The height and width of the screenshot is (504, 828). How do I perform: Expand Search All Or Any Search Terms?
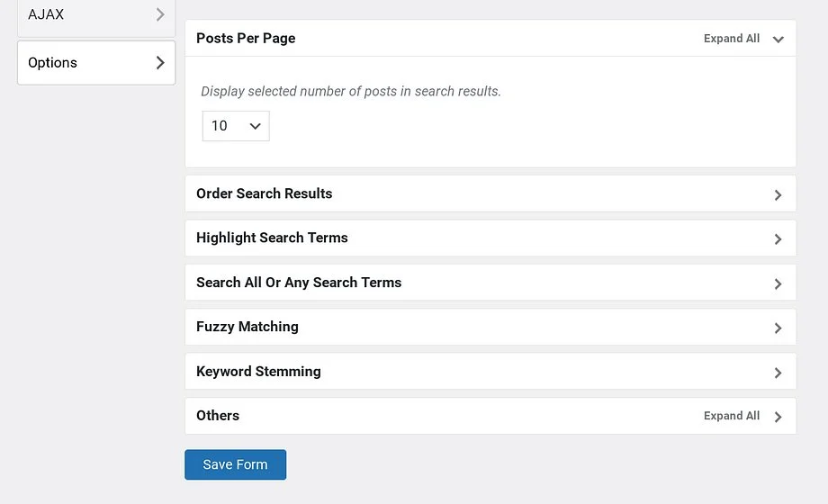pos(299,283)
